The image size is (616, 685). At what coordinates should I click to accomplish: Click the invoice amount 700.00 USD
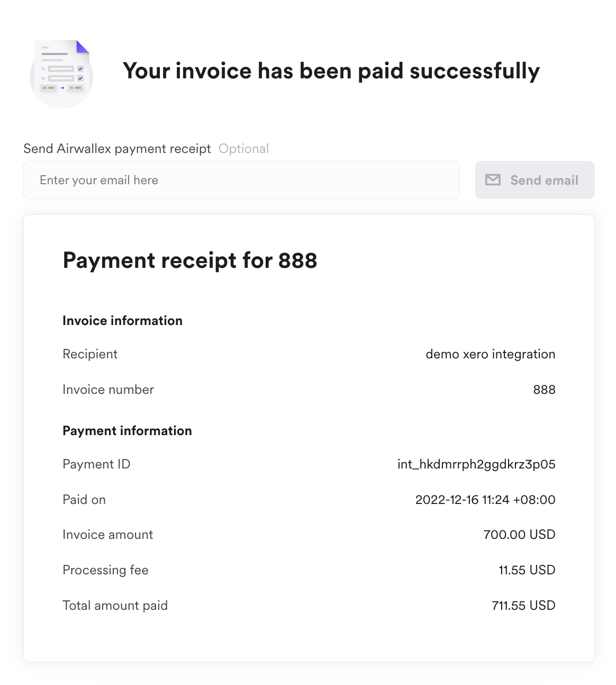pos(519,535)
